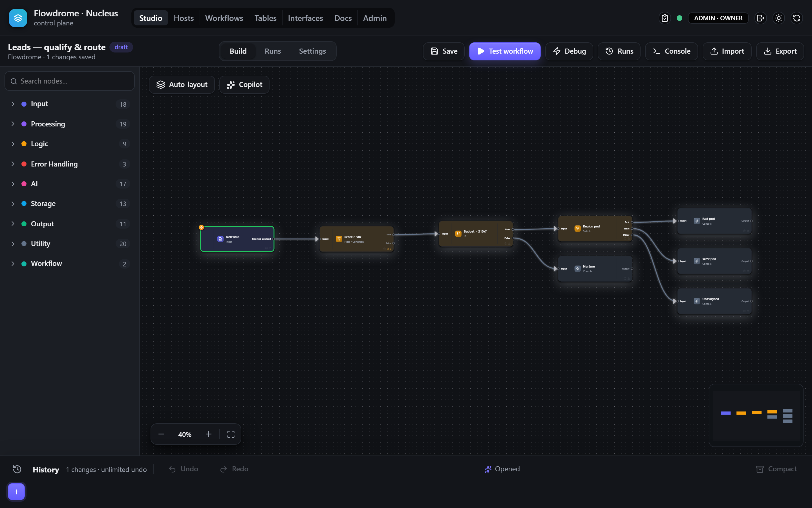
Task: Click the Import button
Action: click(727, 51)
